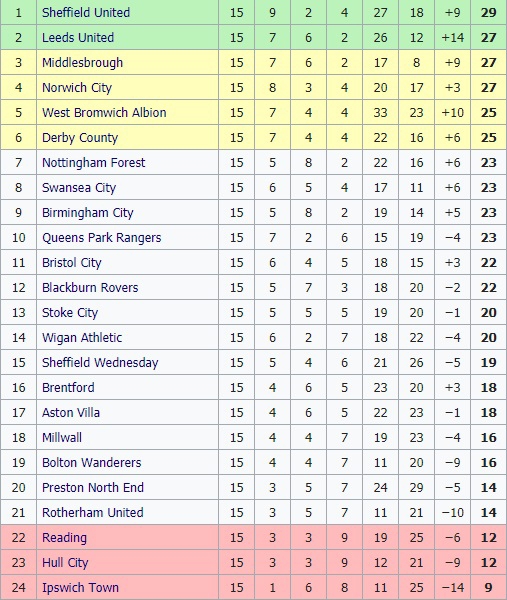507x600 pixels.
Task: Open the Leeds United team link
Action: (x=78, y=37)
